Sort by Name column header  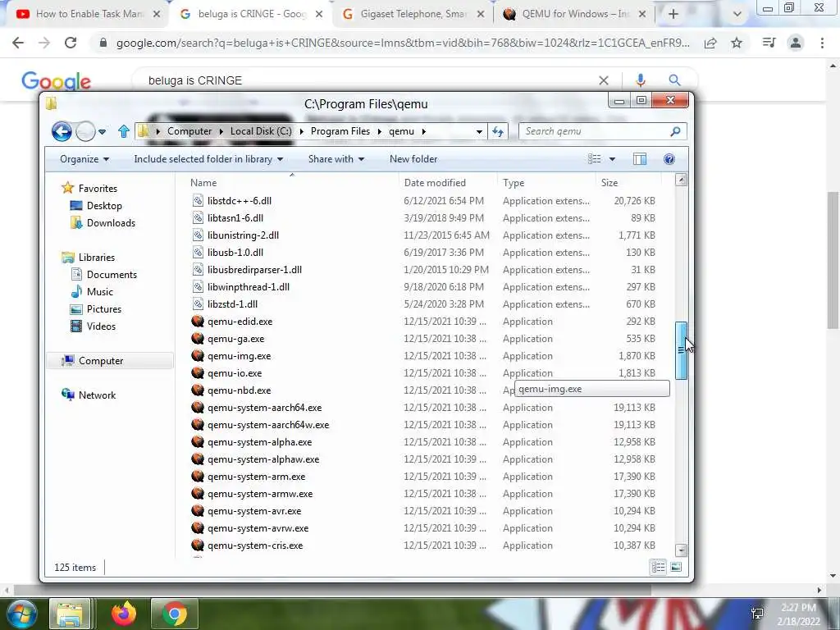pos(292,183)
